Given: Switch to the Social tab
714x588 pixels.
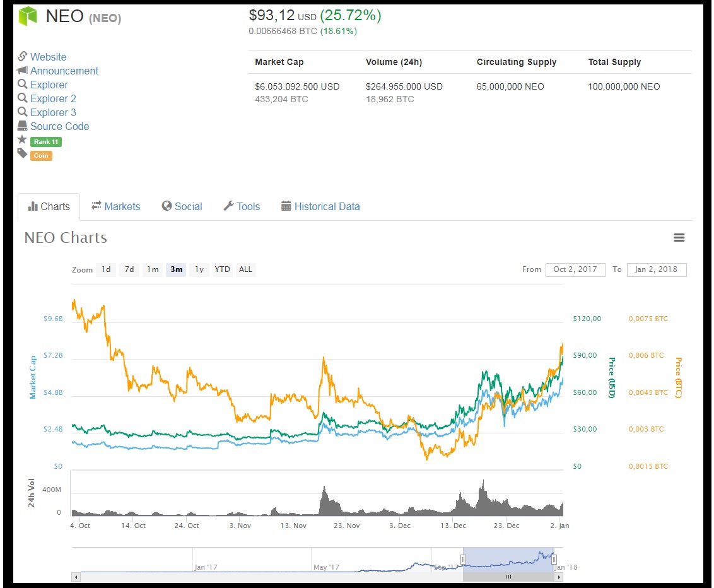Looking at the screenshot, I should coord(182,207).
